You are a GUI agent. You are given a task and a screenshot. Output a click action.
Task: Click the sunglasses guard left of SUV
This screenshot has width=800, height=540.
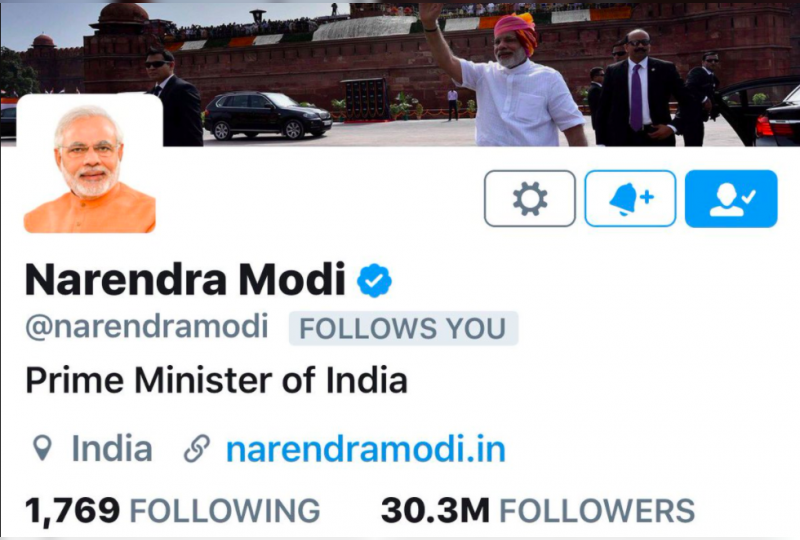[173, 97]
